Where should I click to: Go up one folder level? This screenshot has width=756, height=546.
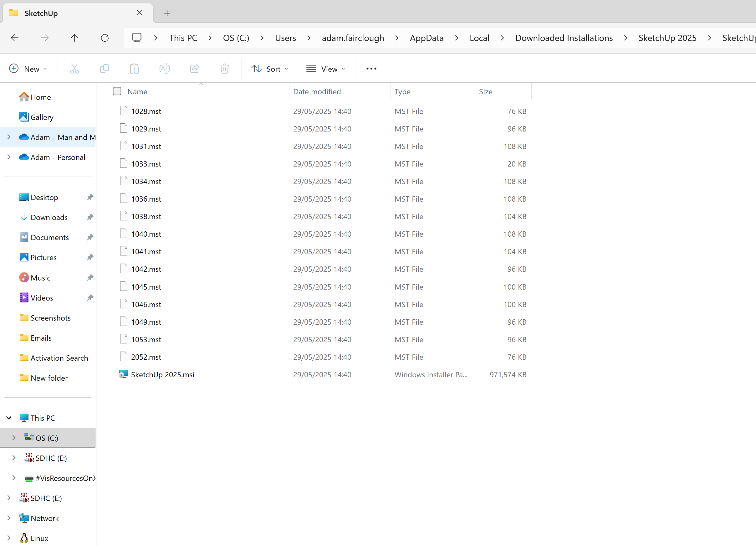(x=74, y=38)
